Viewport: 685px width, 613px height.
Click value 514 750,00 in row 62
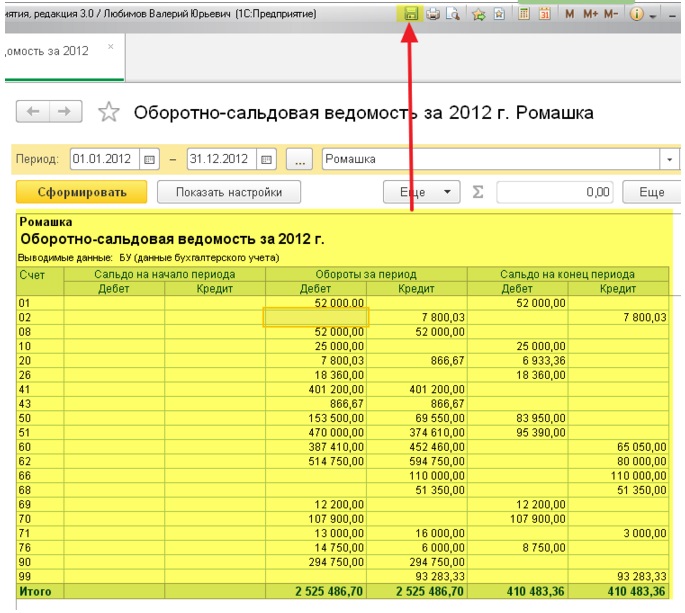[x=336, y=461]
